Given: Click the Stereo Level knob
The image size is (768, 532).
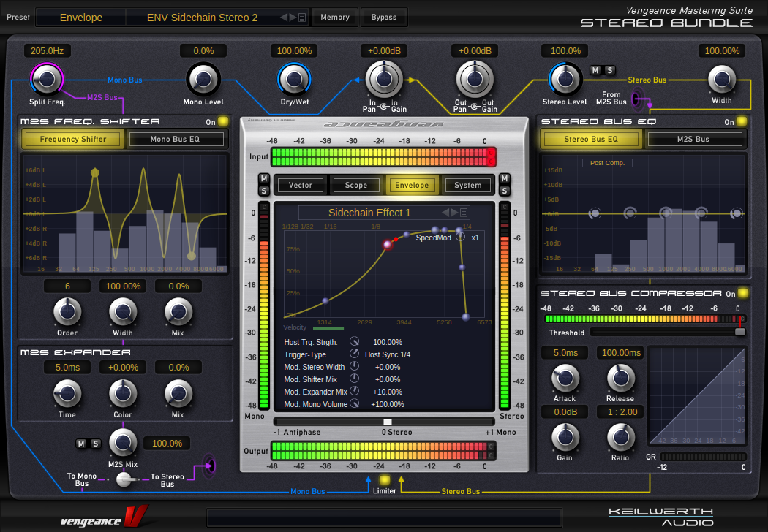Looking at the screenshot, I should (565, 79).
